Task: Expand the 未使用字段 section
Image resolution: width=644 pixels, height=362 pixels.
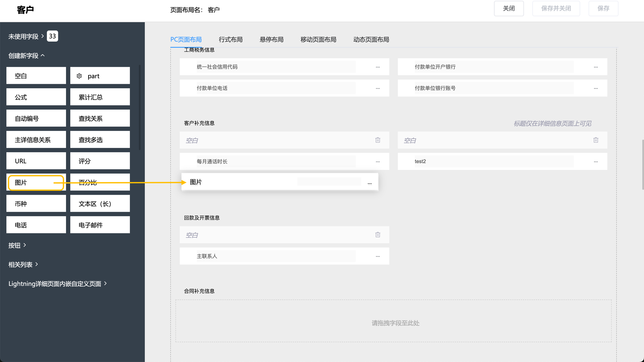Action: [26, 36]
